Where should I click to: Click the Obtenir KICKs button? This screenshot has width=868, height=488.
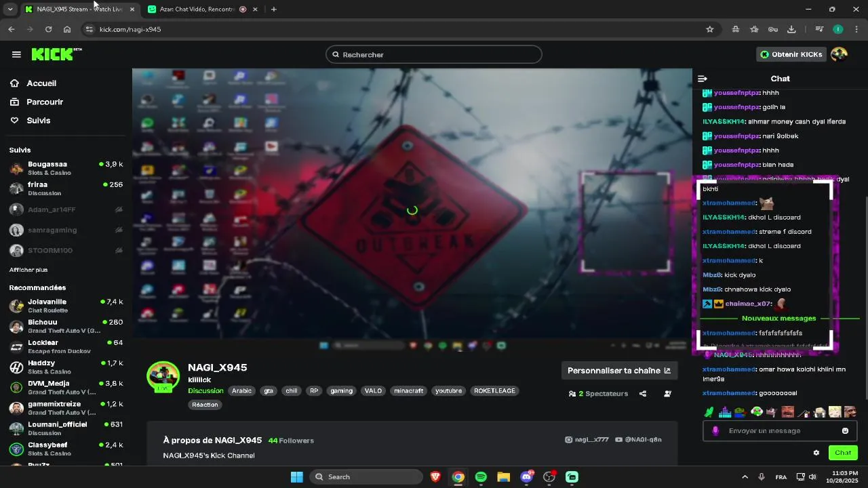coord(791,54)
